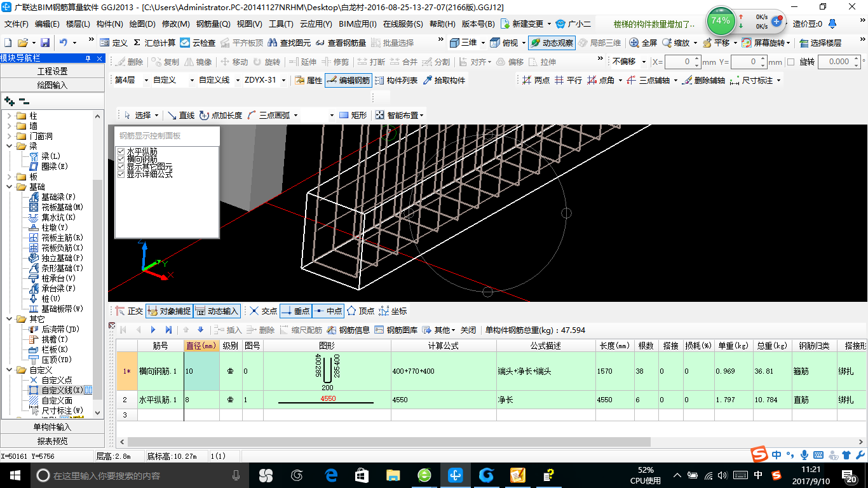Click 全屏 fullscreen tool
The image size is (868, 488).
click(x=643, y=43)
